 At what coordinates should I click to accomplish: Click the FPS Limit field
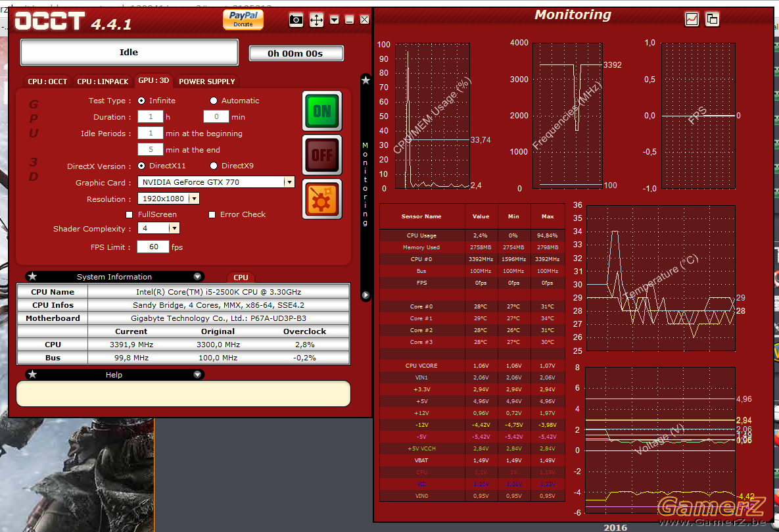pyautogui.click(x=153, y=247)
